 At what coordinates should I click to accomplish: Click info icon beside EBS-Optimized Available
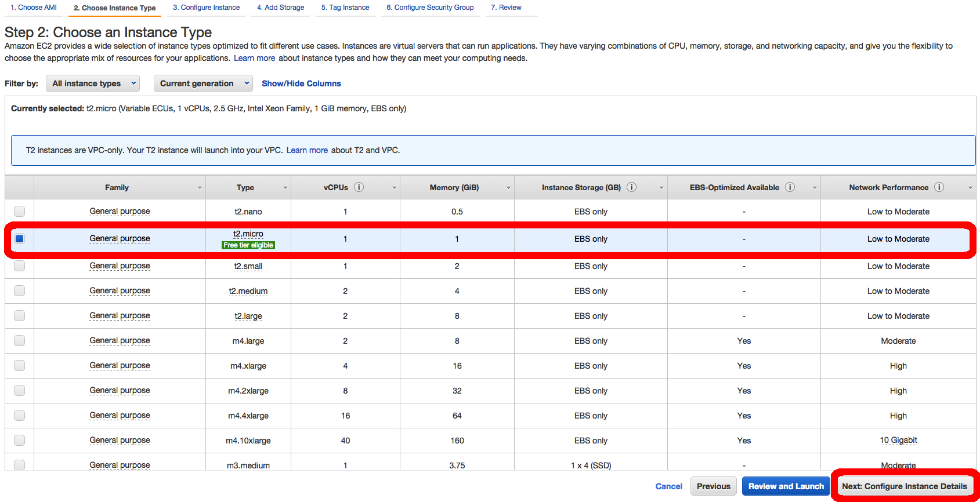pyautogui.click(x=790, y=187)
